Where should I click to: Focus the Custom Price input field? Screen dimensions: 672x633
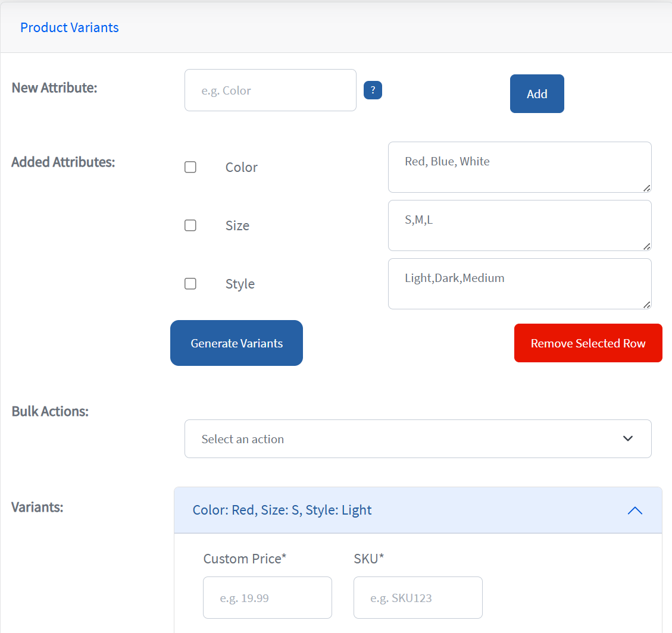pyautogui.click(x=267, y=597)
